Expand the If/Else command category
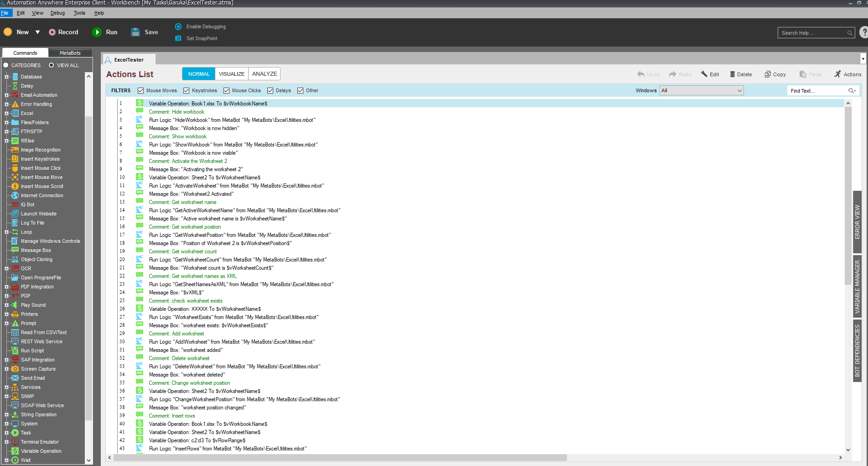The height and width of the screenshot is (466, 868). pos(6,141)
